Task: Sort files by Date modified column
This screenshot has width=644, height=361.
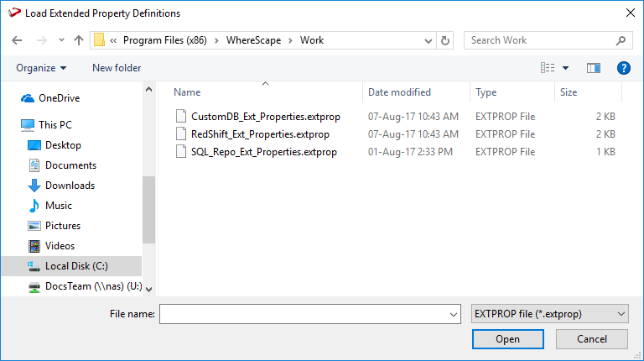Action: [400, 92]
